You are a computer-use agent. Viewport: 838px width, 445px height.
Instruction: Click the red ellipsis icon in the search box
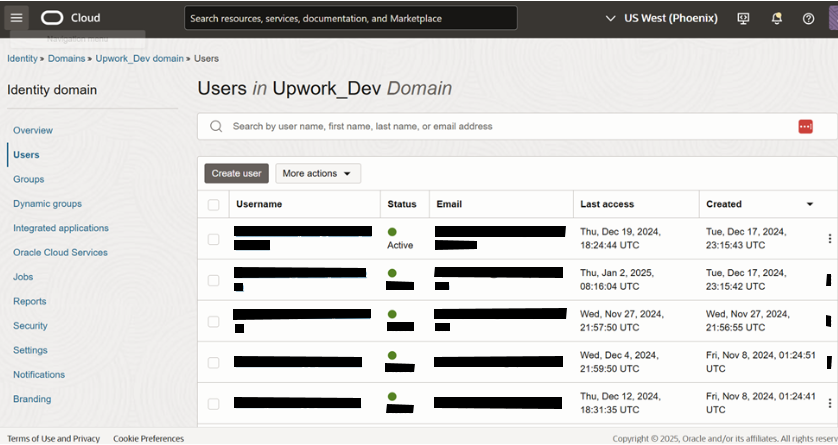pos(805,127)
